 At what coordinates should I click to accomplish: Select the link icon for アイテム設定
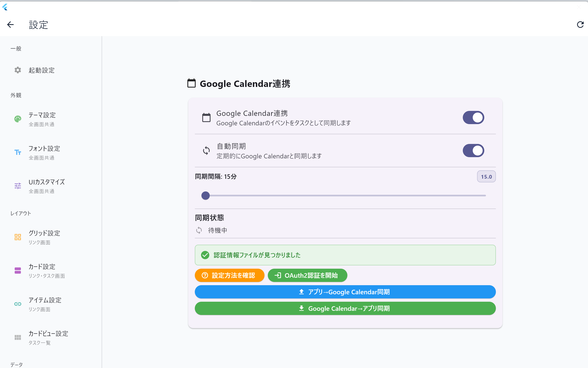click(x=17, y=304)
